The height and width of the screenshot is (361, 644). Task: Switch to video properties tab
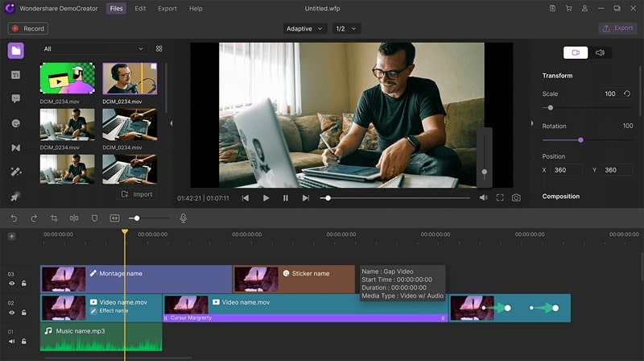576,52
